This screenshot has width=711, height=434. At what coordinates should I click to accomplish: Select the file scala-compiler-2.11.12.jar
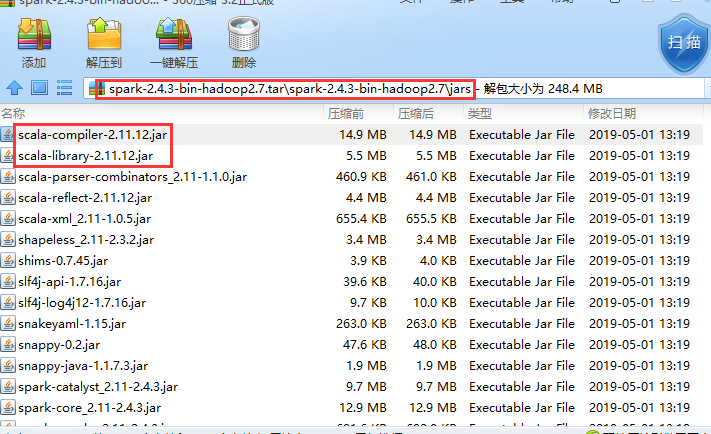click(x=93, y=135)
